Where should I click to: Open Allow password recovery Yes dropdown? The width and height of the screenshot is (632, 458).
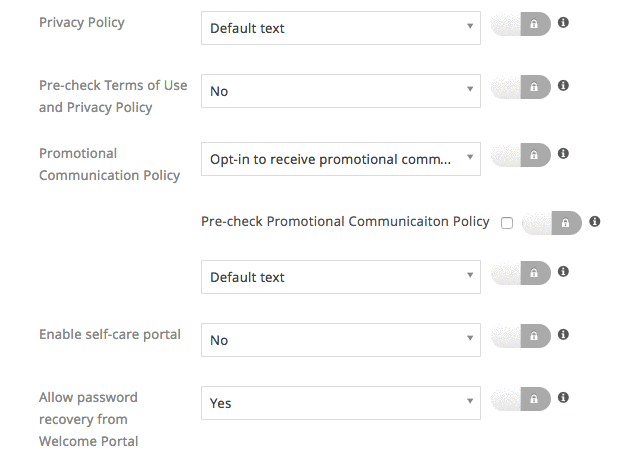click(x=340, y=403)
